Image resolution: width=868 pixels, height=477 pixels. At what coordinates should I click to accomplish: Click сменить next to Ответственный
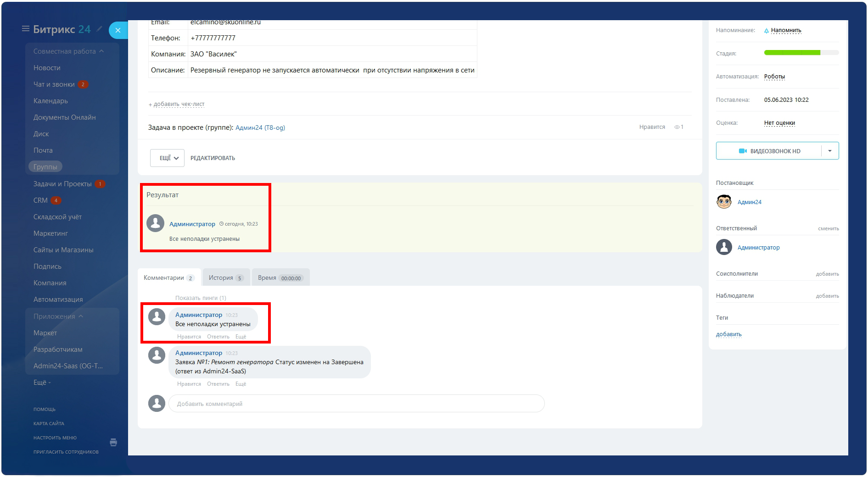click(x=828, y=228)
